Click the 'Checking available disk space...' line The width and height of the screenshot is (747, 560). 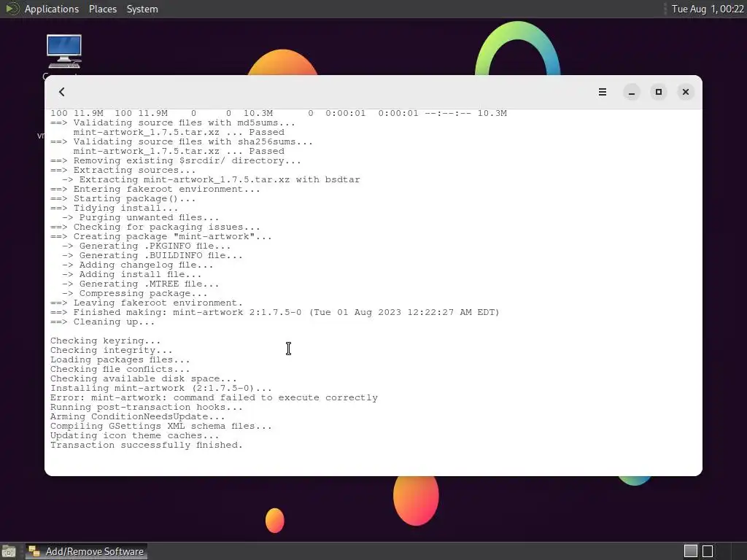[x=144, y=378]
